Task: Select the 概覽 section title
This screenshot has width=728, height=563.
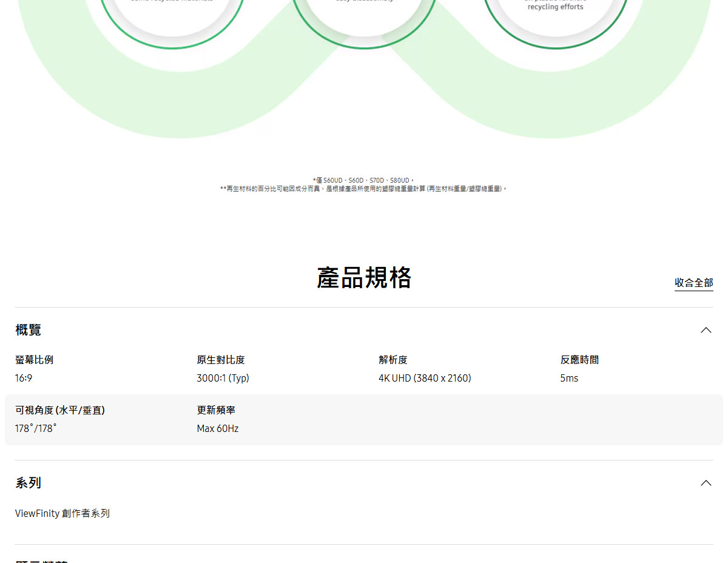Action: point(28,329)
